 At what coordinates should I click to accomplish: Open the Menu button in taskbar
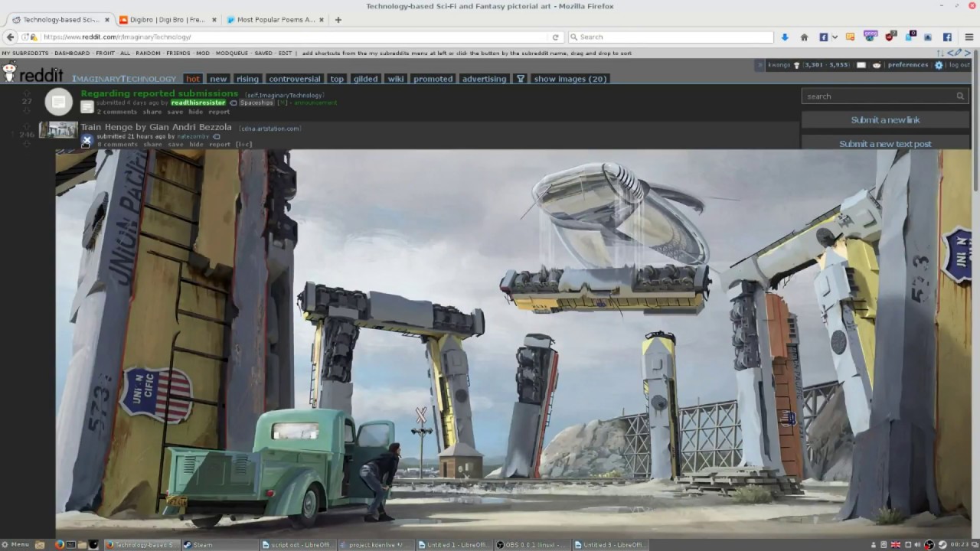tap(16, 545)
